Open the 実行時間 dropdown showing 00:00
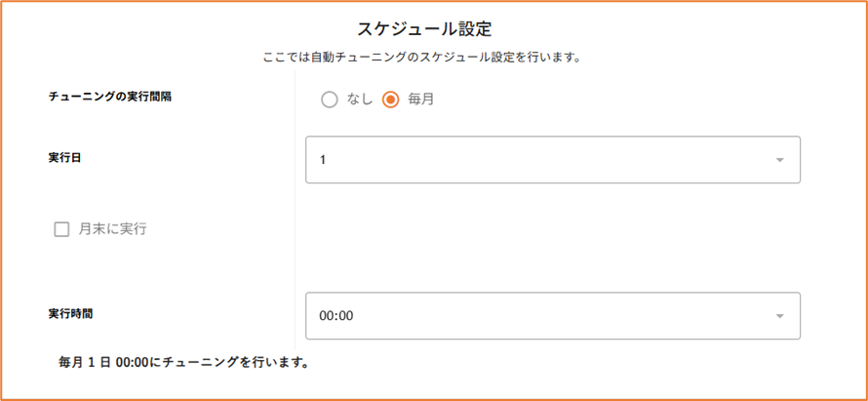 pyautogui.click(x=552, y=316)
